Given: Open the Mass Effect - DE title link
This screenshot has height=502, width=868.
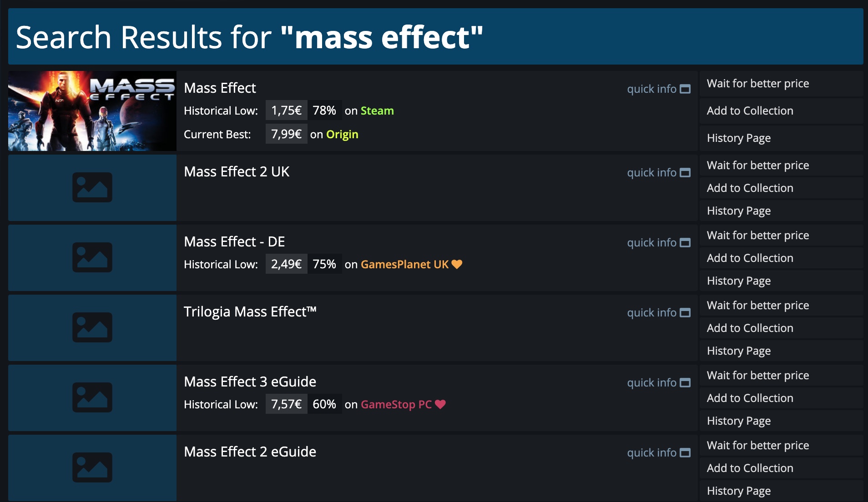Looking at the screenshot, I should (x=234, y=242).
